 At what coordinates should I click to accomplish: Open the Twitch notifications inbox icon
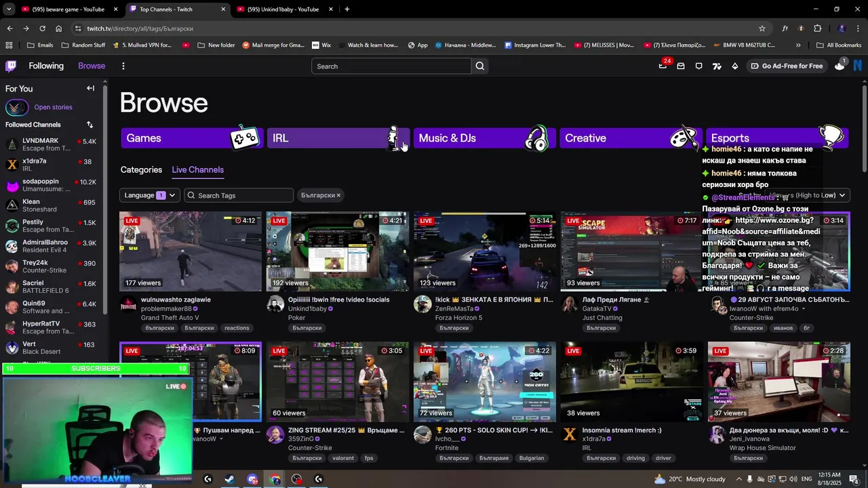pos(681,66)
